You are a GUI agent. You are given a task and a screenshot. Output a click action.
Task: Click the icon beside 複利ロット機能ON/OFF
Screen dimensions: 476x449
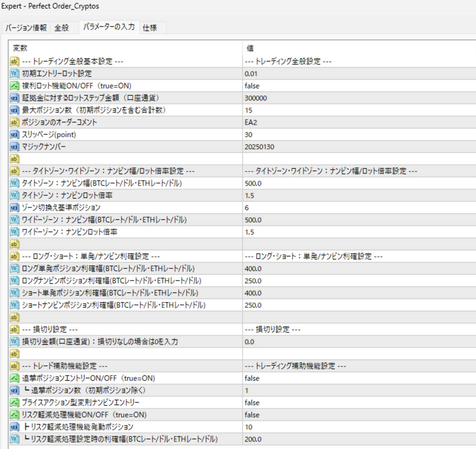pyautogui.click(x=14, y=86)
